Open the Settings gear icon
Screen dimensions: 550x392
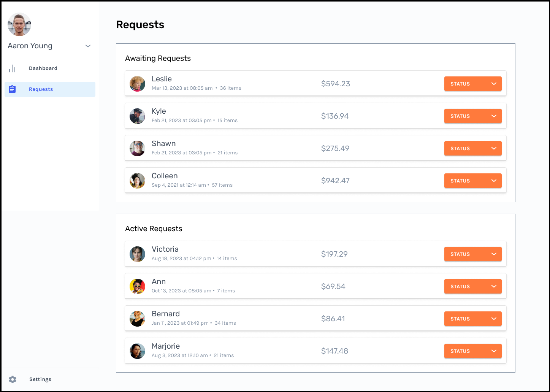[x=13, y=379]
